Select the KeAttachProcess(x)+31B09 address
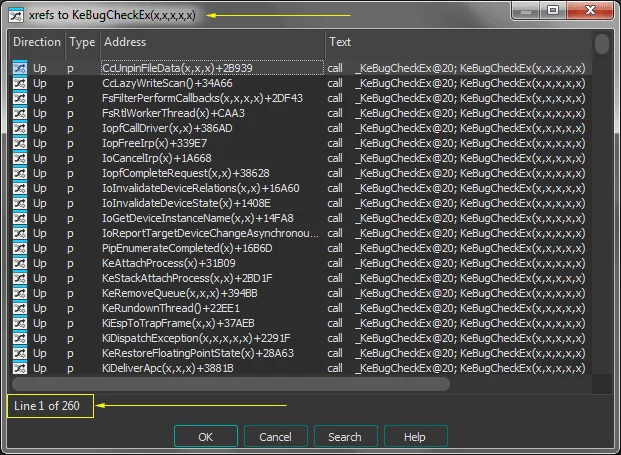 [x=169, y=263]
